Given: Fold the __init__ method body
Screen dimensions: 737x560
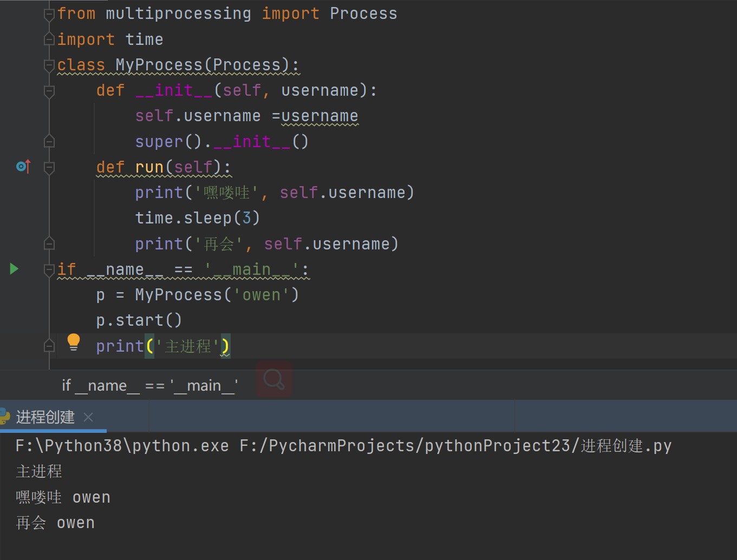Looking at the screenshot, I should tap(49, 90).
